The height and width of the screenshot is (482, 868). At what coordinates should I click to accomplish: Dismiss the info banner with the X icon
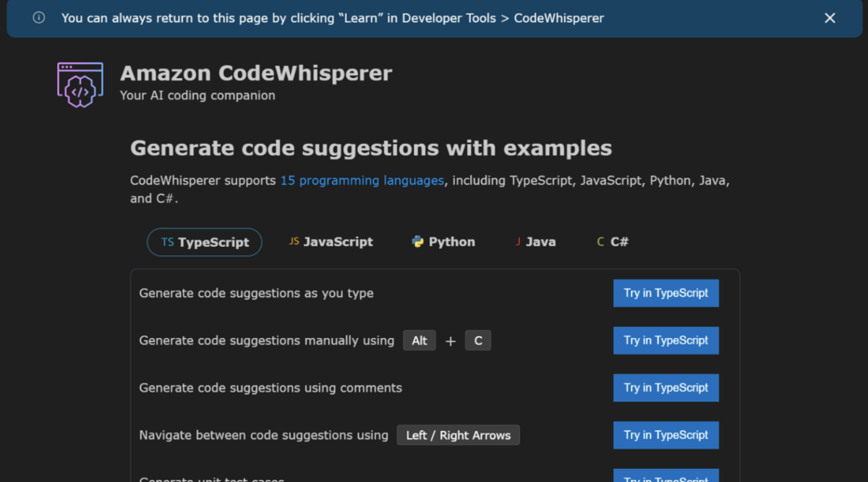830,18
